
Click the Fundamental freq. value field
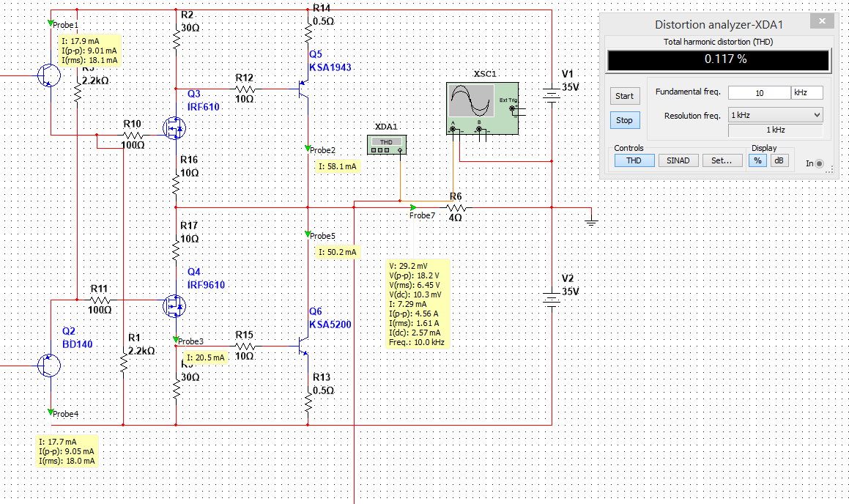pos(758,93)
